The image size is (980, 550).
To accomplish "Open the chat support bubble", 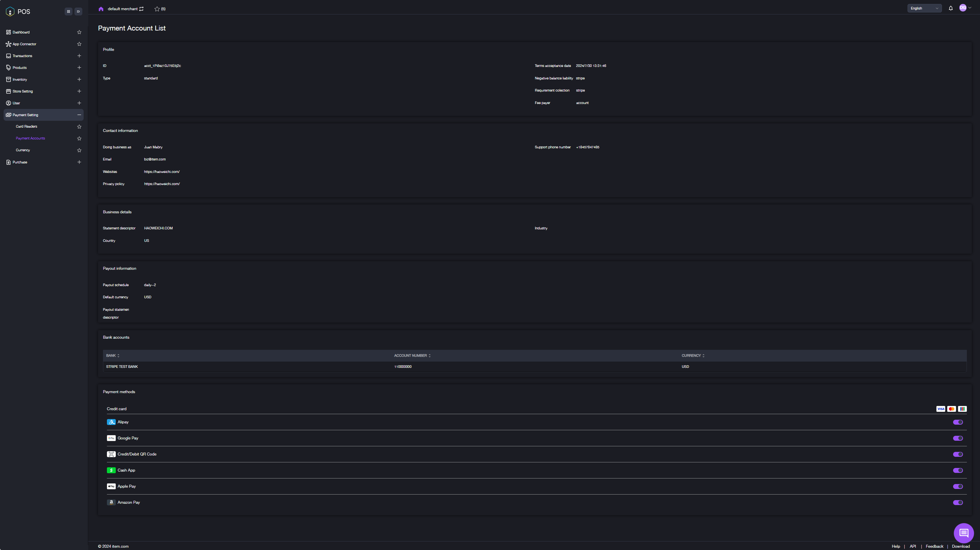I will 963,533.
